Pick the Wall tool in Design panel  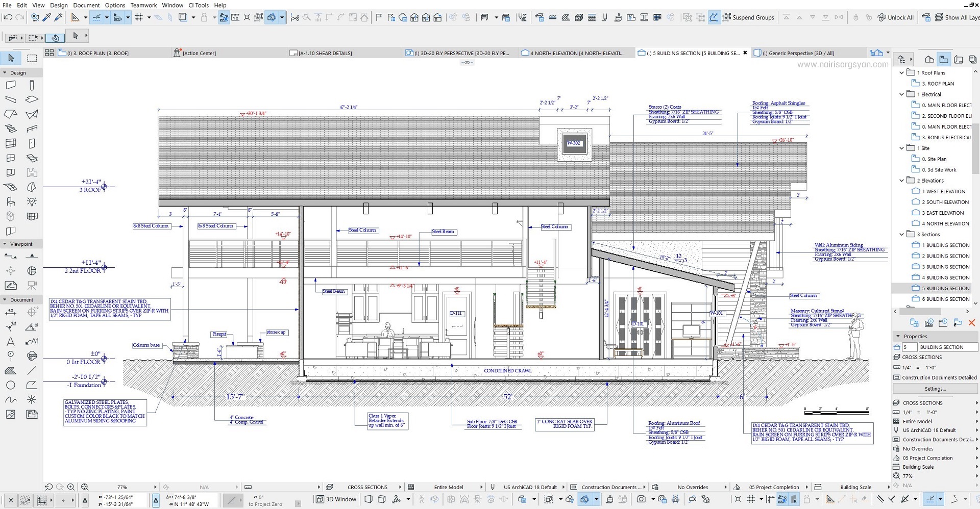[11, 85]
